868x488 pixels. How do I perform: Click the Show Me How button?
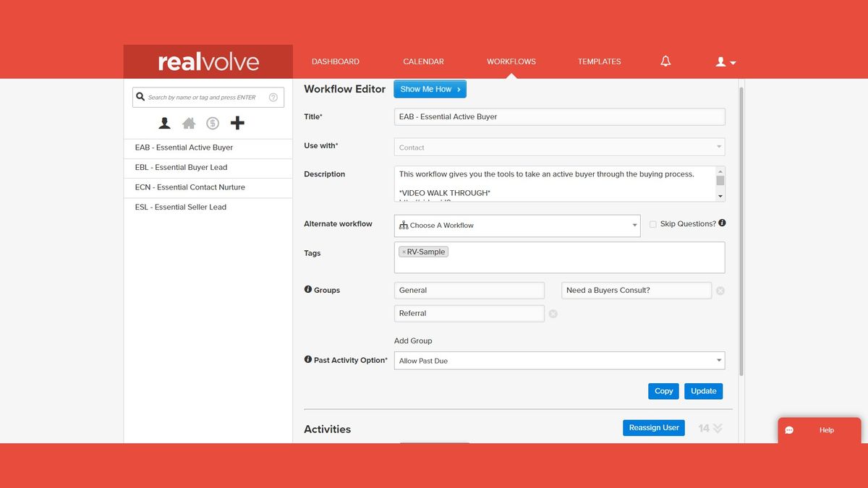point(430,88)
